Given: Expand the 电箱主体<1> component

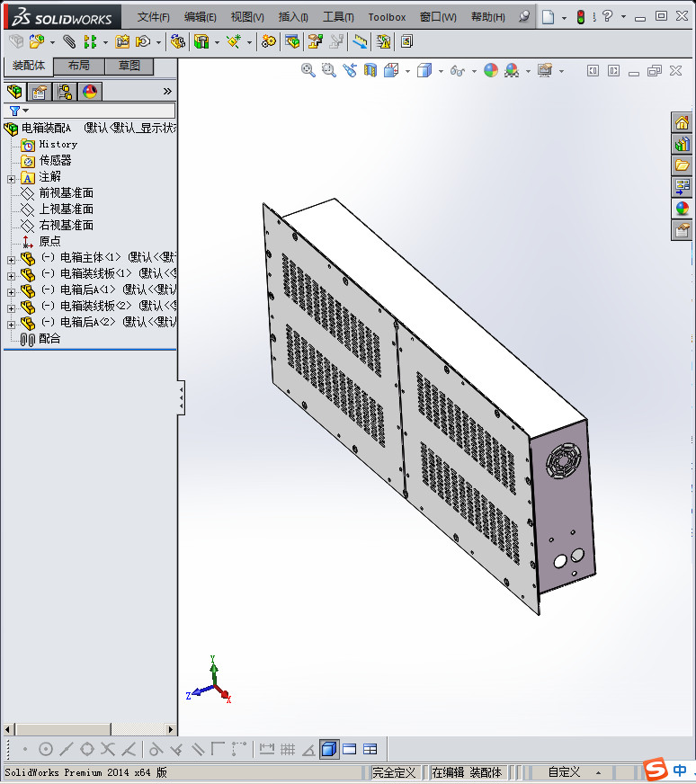Looking at the screenshot, I should tap(11, 260).
